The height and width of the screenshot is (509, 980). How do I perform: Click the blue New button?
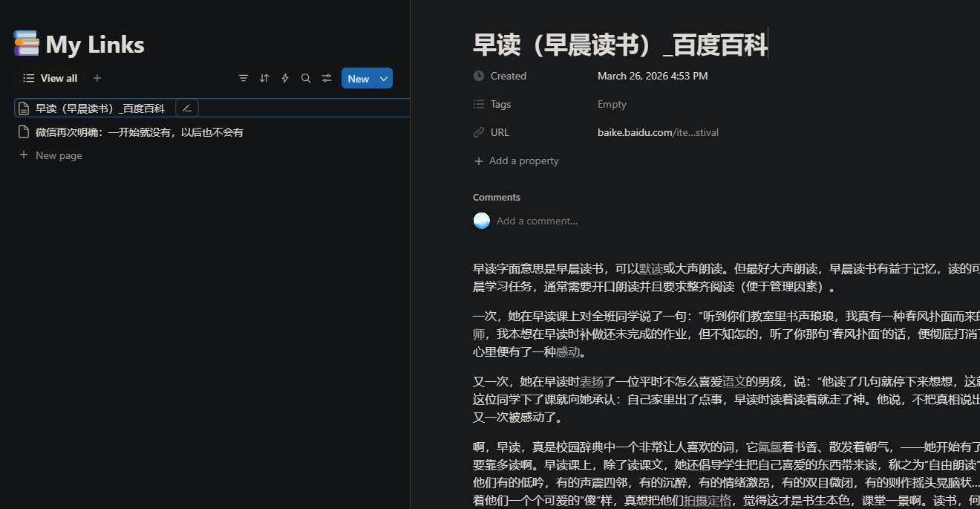pos(359,79)
